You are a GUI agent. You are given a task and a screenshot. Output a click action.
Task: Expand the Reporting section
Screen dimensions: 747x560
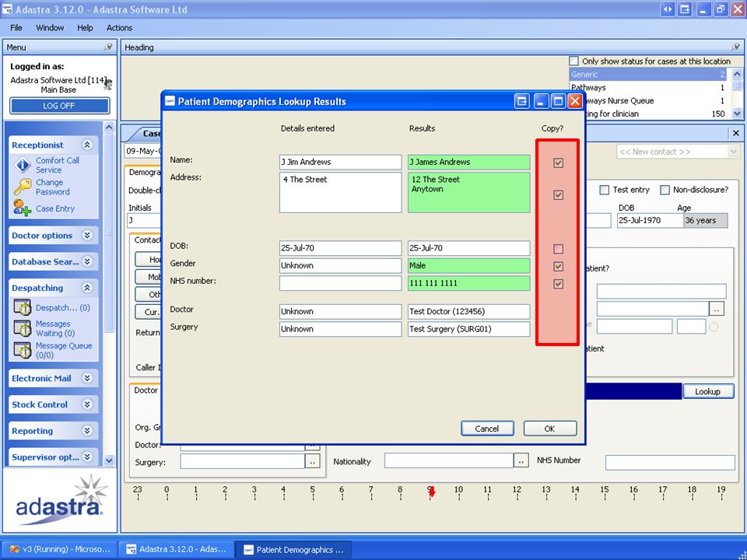[87, 430]
